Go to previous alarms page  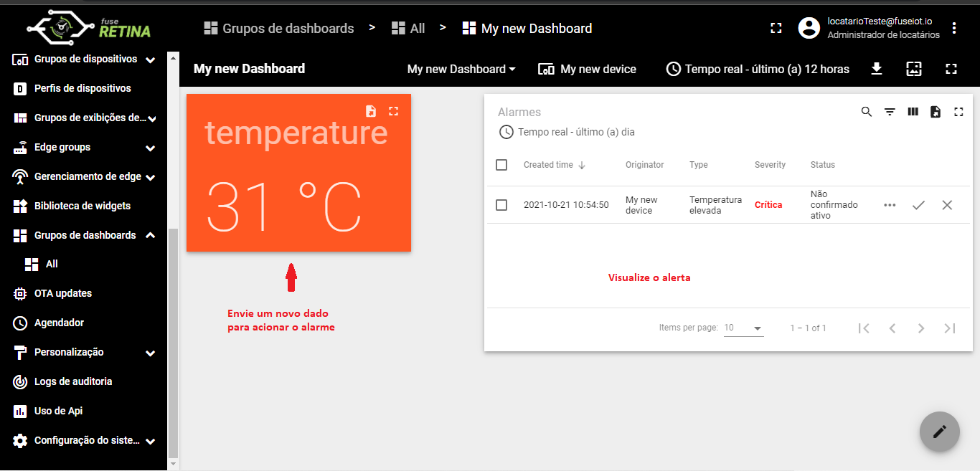pos(892,328)
